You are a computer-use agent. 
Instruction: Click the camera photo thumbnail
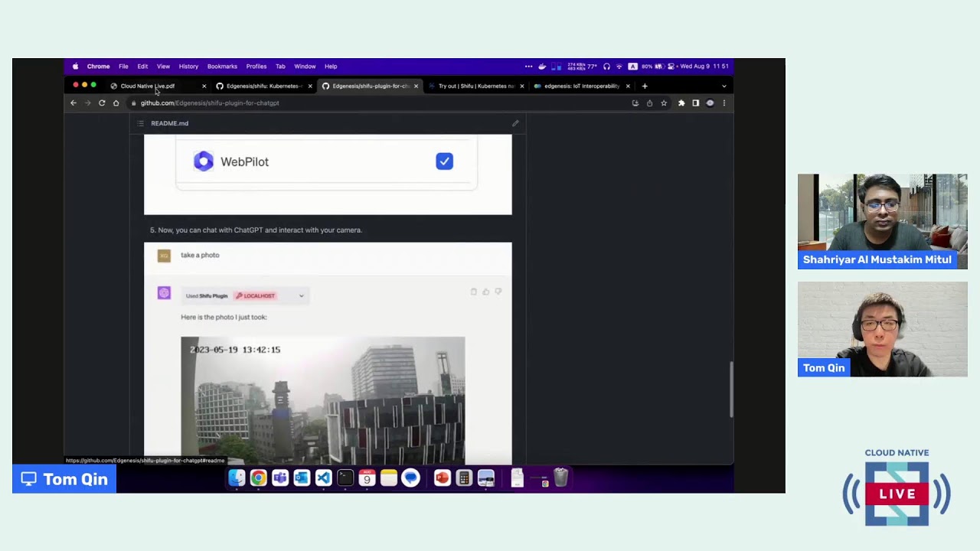click(323, 400)
